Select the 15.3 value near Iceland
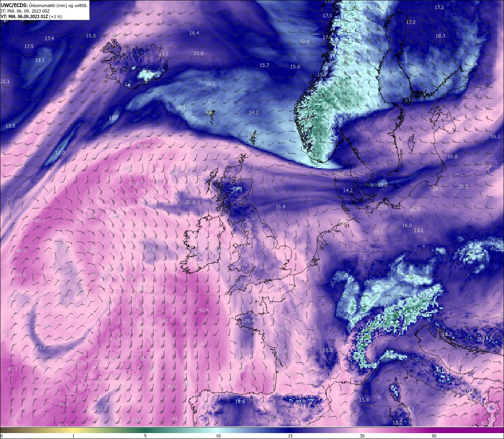504x439 pixels. (x=91, y=36)
